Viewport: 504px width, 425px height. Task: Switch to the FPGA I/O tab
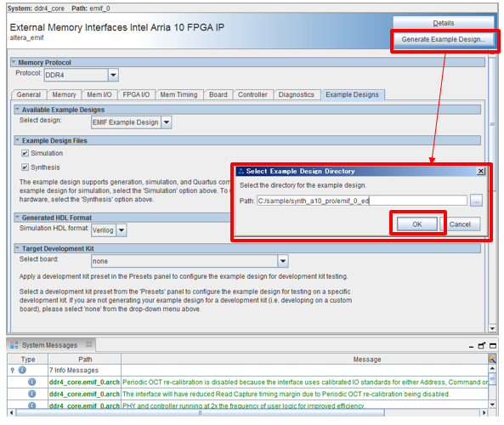point(136,94)
